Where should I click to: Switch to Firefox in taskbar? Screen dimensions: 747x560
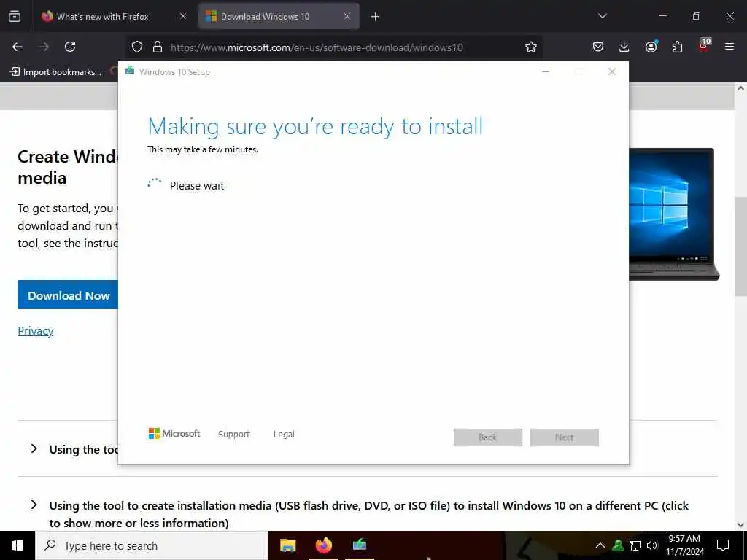[324, 545]
